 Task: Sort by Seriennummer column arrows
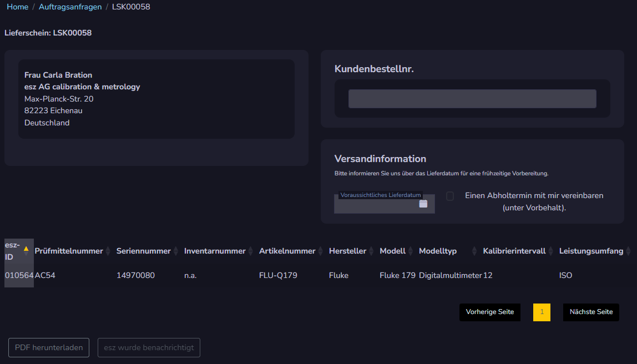pyautogui.click(x=176, y=251)
